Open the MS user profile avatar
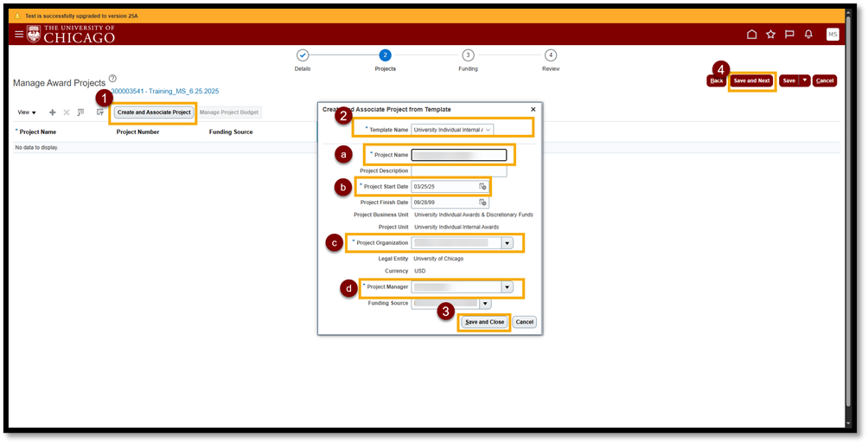Image resolution: width=868 pixels, height=444 pixels. pos(832,35)
